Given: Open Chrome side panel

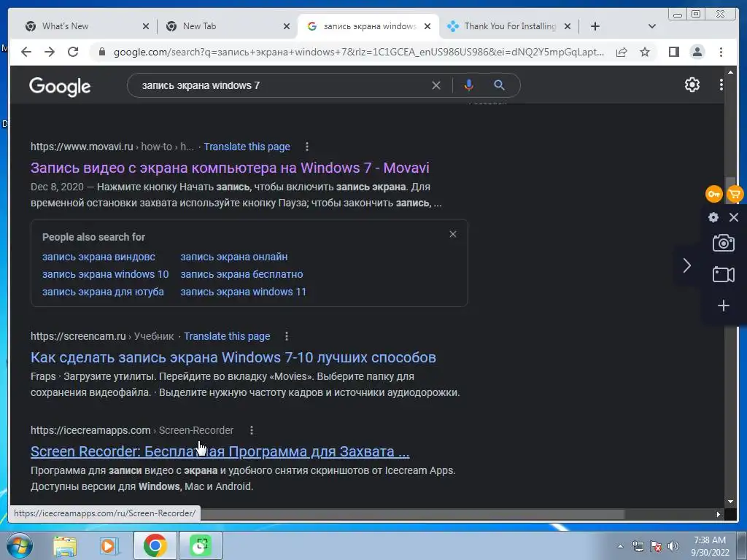Looking at the screenshot, I should [673, 52].
